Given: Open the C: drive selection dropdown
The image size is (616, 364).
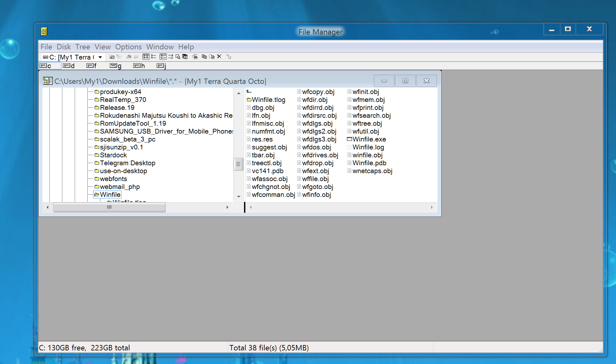Looking at the screenshot, I should click(x=100, y=57).
